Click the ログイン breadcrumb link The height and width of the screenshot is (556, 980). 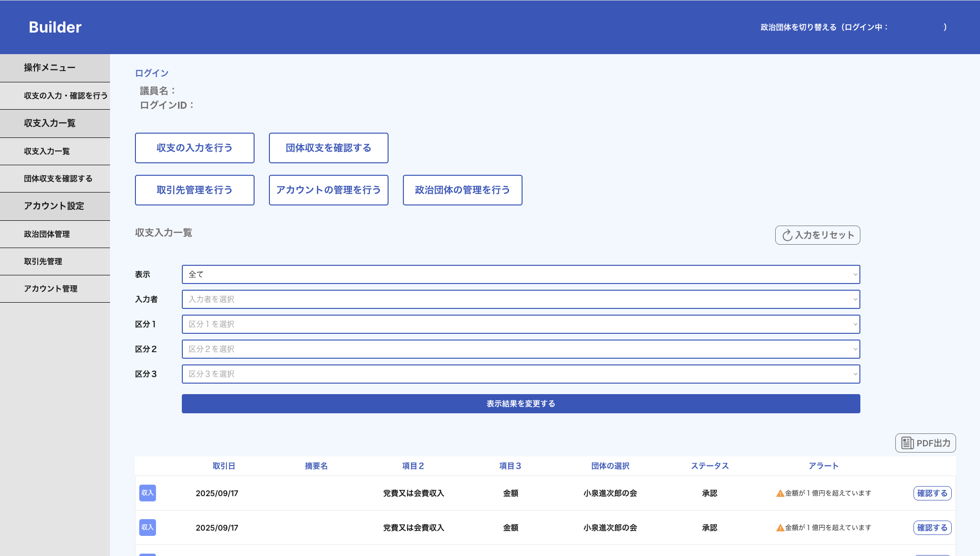[151, 73]
